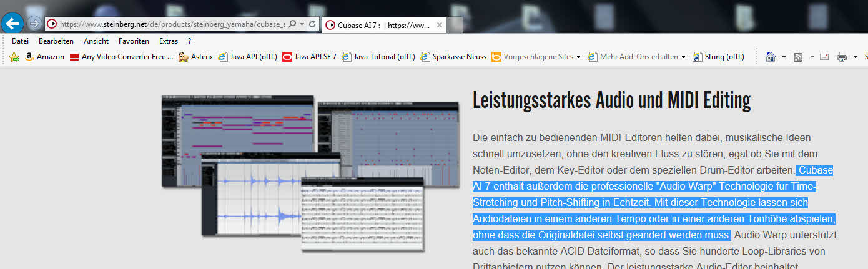Open the Amazon favorite
Screen dimensions: 868x269
pos(45,57)
